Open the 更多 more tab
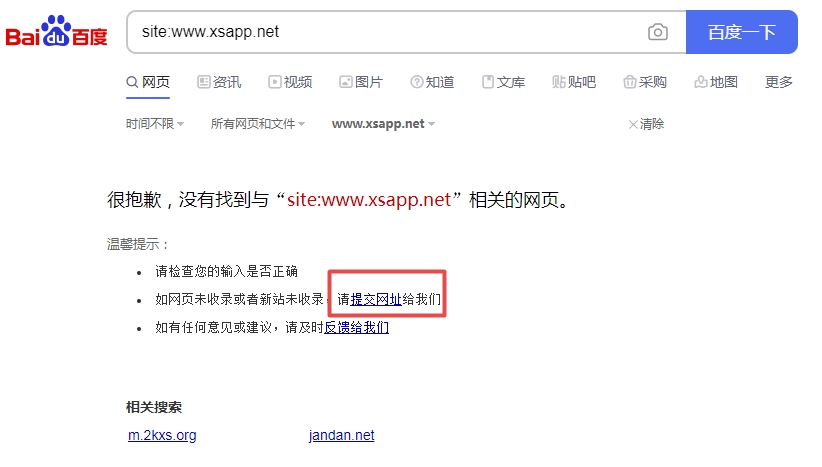Screen dimensions: 822x467 [x=778, y=82]
